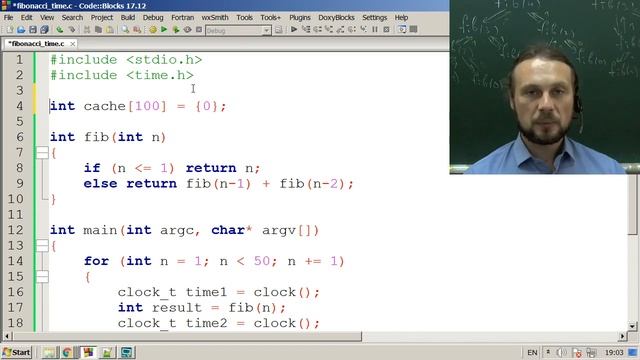The image size is (640, 360).
Task: Start debugging with the Debug/Continue icon
Action: point(293,29)
